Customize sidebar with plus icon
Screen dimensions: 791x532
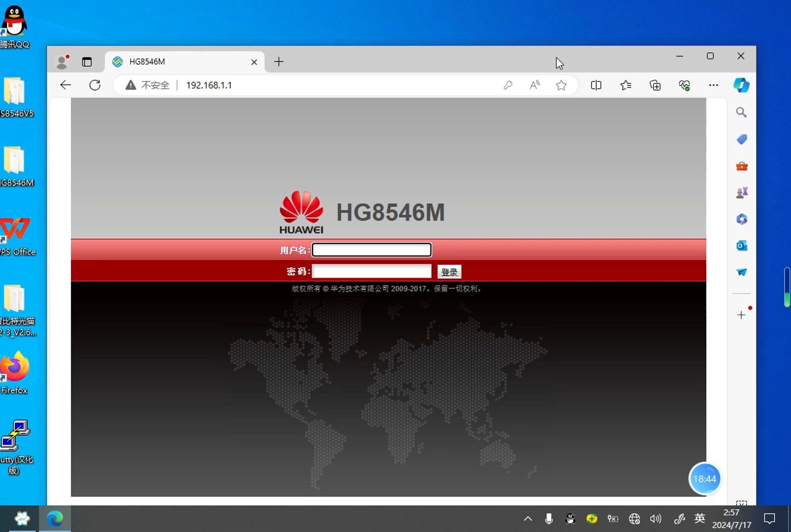tap(741, 315)
